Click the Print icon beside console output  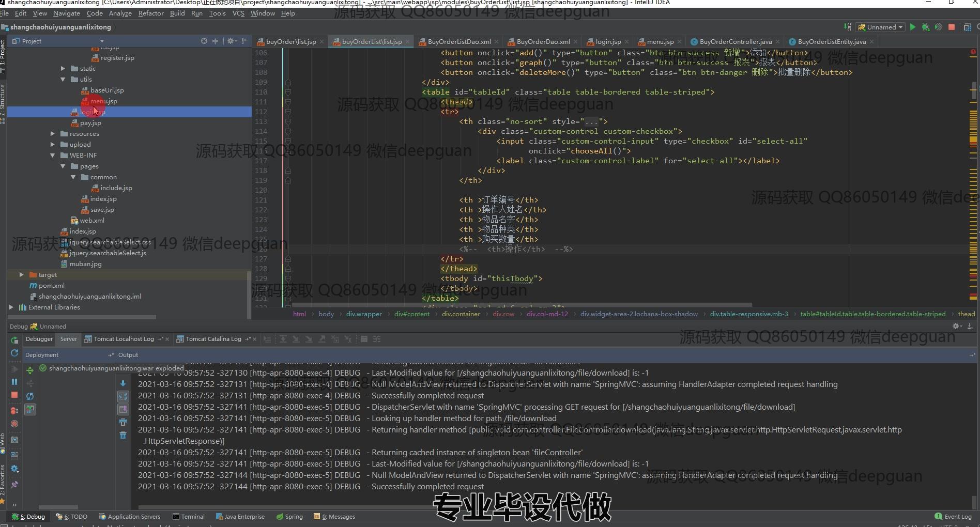pyautogui.click(x=123, y=422)
